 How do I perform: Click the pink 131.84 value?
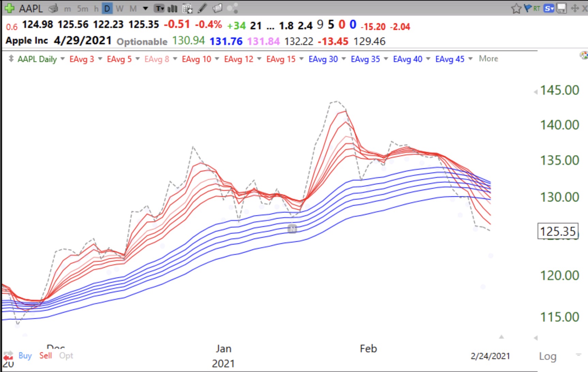[x=263, y=41]
